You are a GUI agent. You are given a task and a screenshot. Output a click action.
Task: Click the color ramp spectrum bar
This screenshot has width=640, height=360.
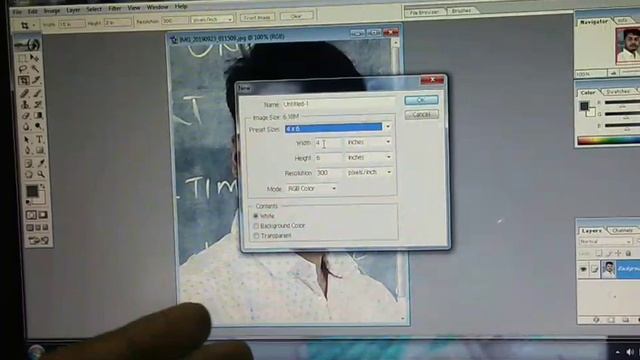pyautogui.click(x=608, y=140)
